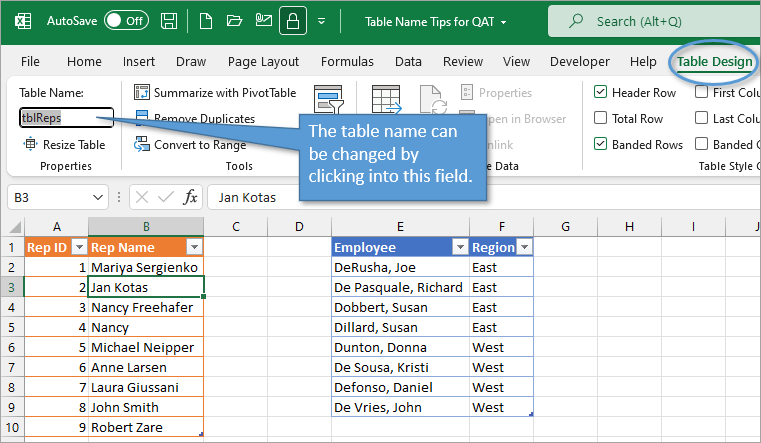Click the Insert Function fx icon
Image resolution: width=761 pixels, height=443 pixels.
(190, 197)
